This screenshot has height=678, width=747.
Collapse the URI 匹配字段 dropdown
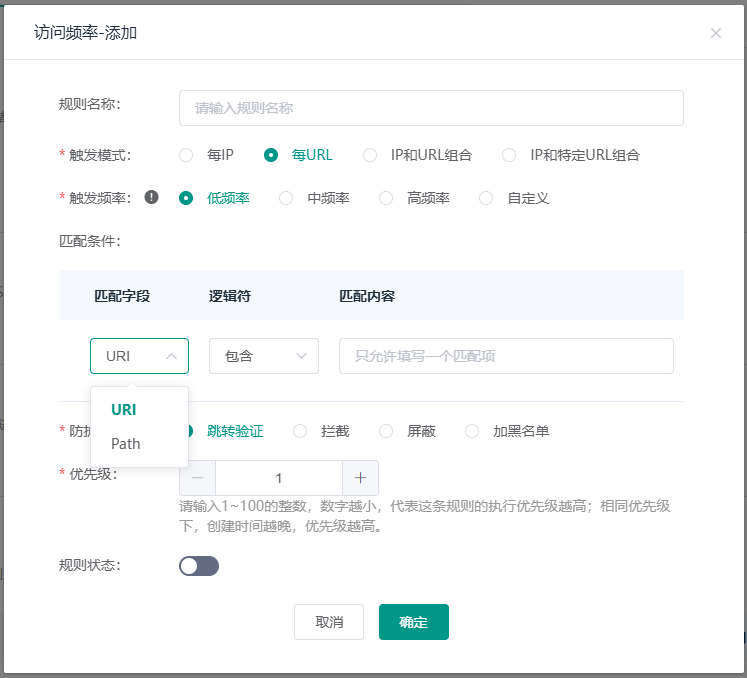point(139,356)
